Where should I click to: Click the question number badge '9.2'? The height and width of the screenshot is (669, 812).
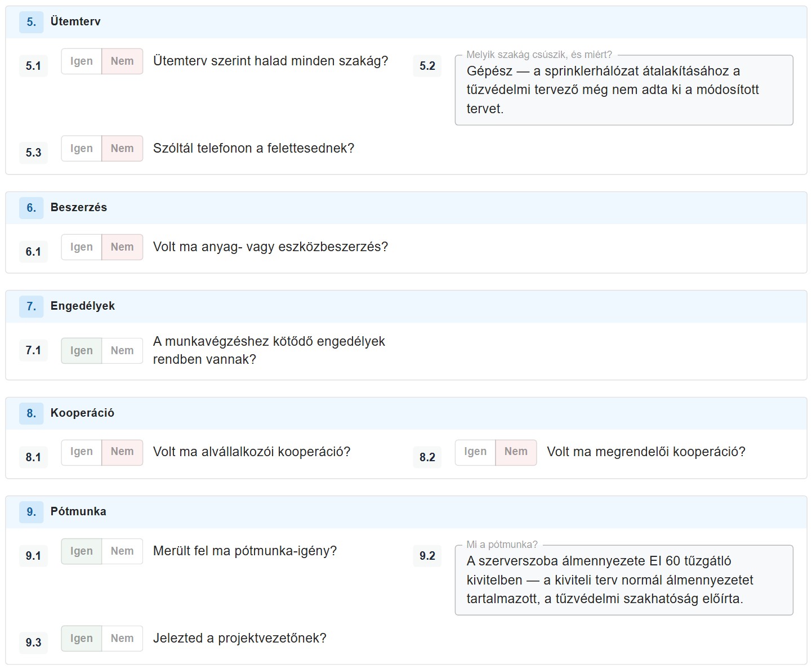427,556
